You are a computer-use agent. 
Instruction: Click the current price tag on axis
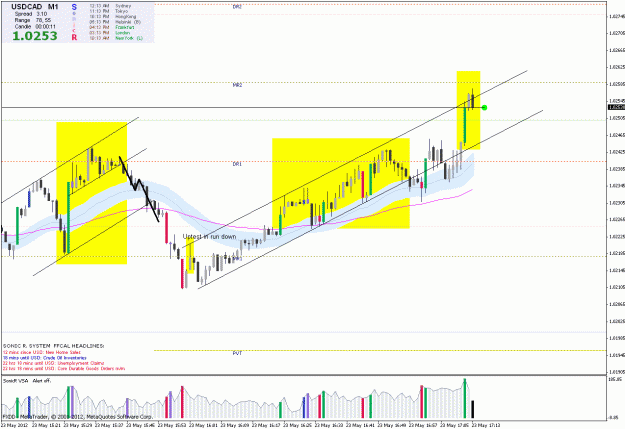coord(616,107)
